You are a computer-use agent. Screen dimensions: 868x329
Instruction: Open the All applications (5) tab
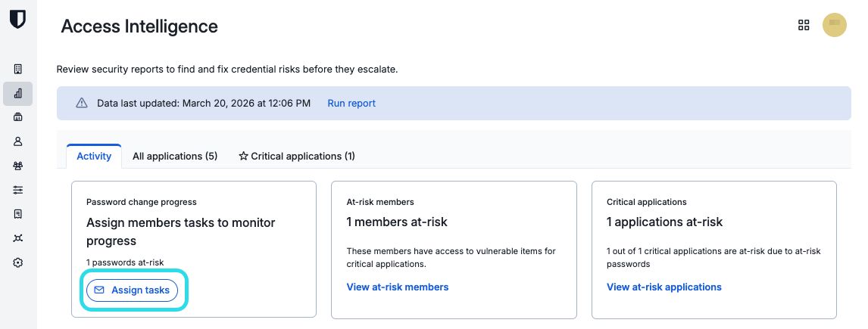175,157
